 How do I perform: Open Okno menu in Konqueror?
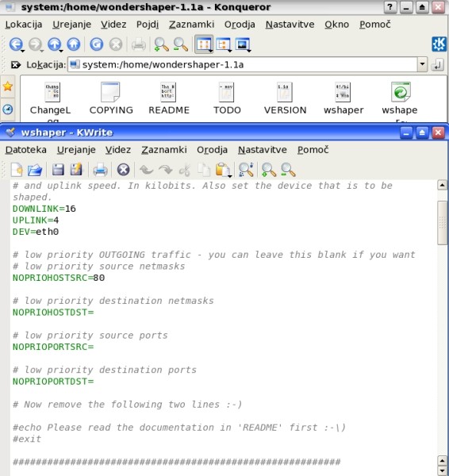click(336, 25)
